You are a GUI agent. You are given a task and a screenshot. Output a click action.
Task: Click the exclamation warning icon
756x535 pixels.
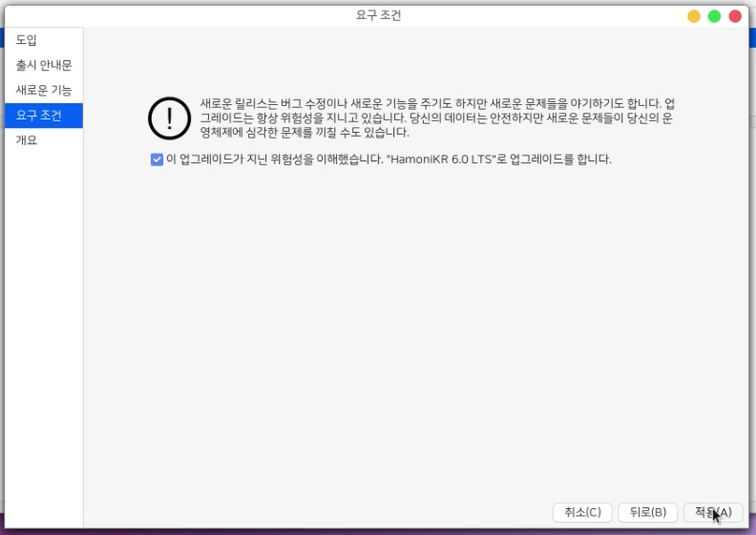pyautogui.click(x=169, y=118)
